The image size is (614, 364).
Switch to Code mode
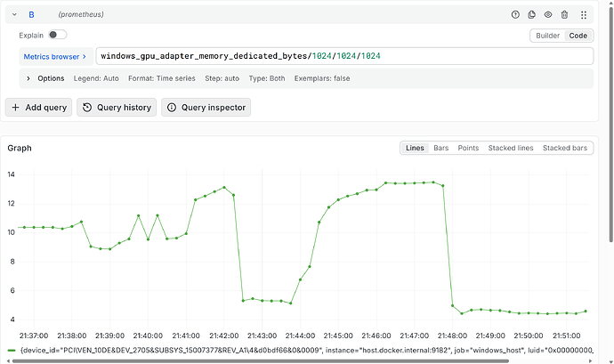578,36
